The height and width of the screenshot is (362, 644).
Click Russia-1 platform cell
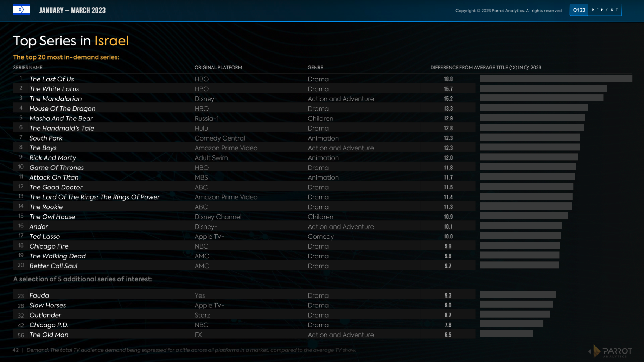pos(207,119)
